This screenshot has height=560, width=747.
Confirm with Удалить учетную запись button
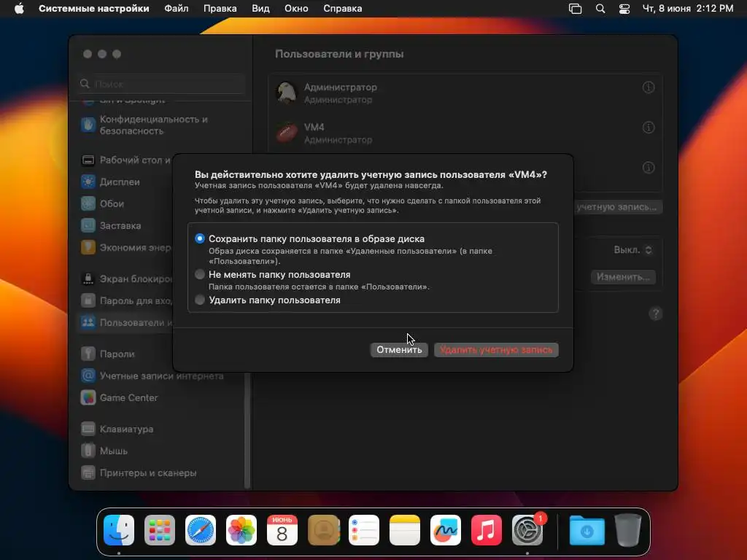pyautogui.click(x=496, y=349)
